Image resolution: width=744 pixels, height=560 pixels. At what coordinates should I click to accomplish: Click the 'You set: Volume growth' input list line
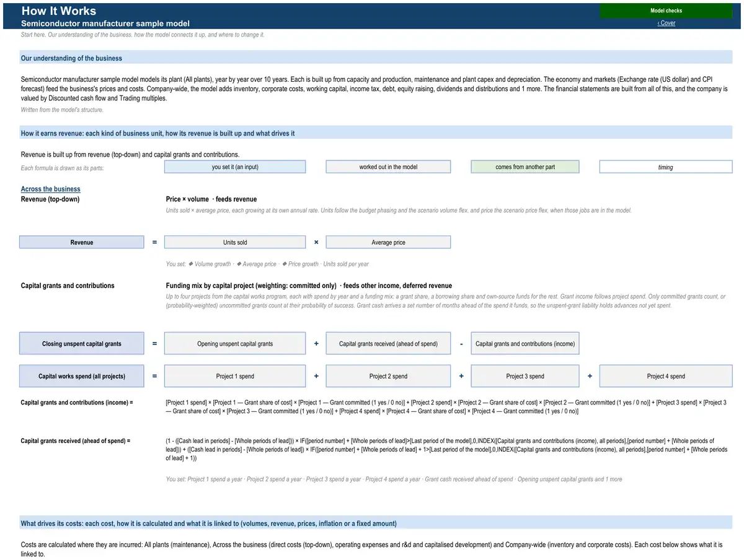tap(267, 264)
